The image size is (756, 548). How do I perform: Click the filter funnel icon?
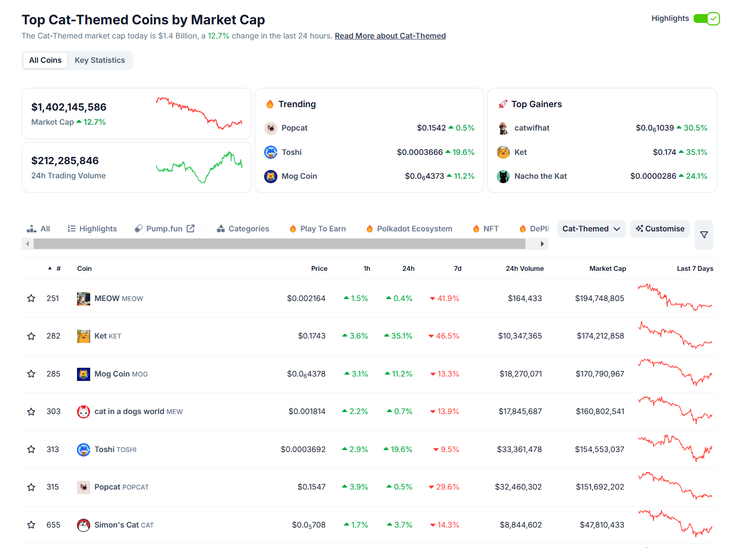(x=704, y=235)
